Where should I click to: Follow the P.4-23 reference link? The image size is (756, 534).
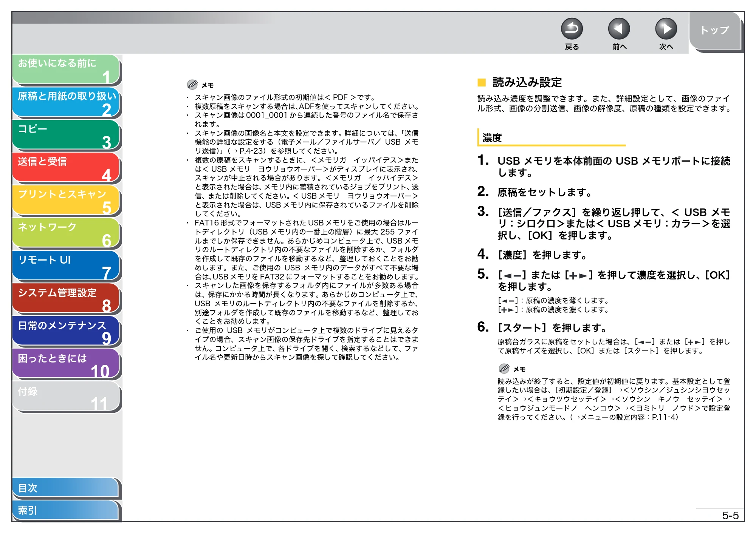tap(249, 151)
